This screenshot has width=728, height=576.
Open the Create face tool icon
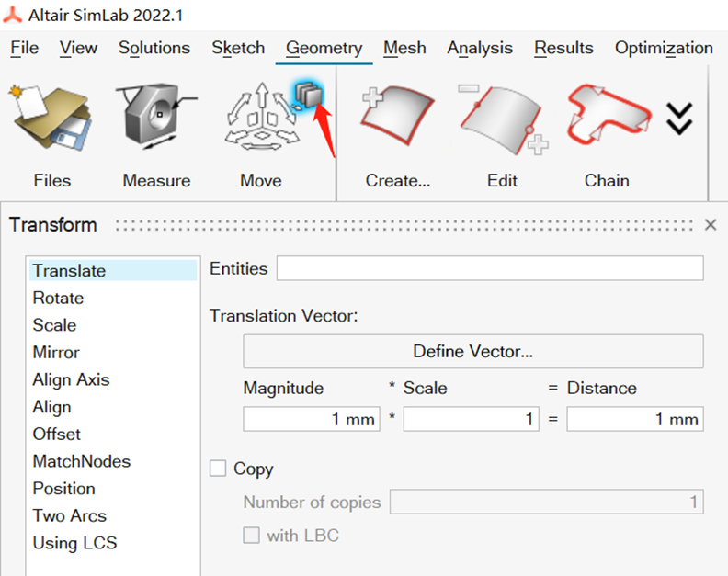pos(397,116)
